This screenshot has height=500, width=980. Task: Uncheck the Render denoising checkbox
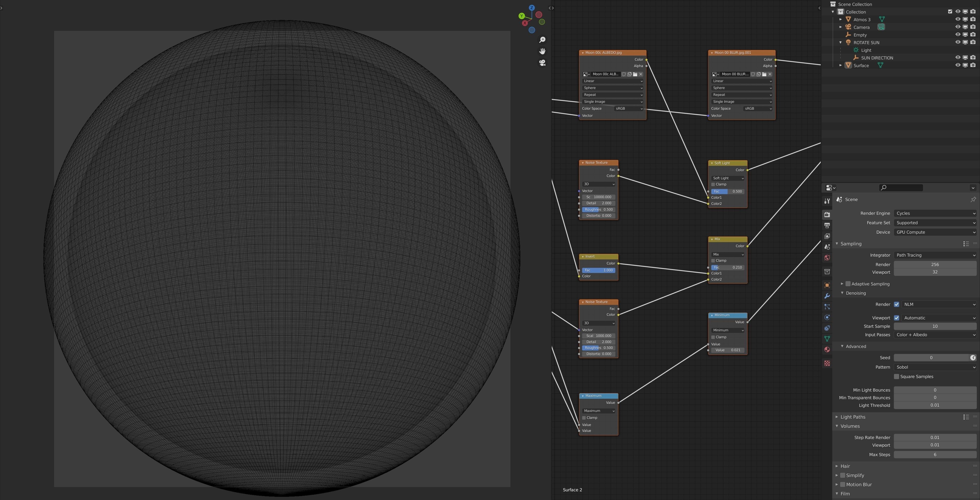(x=896, y=304)
